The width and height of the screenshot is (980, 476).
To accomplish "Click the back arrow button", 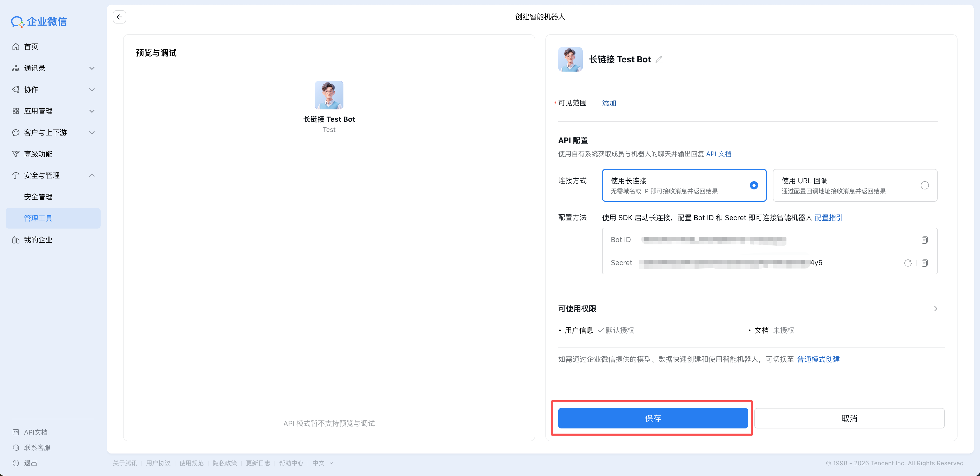I will [x=119, y=17].
